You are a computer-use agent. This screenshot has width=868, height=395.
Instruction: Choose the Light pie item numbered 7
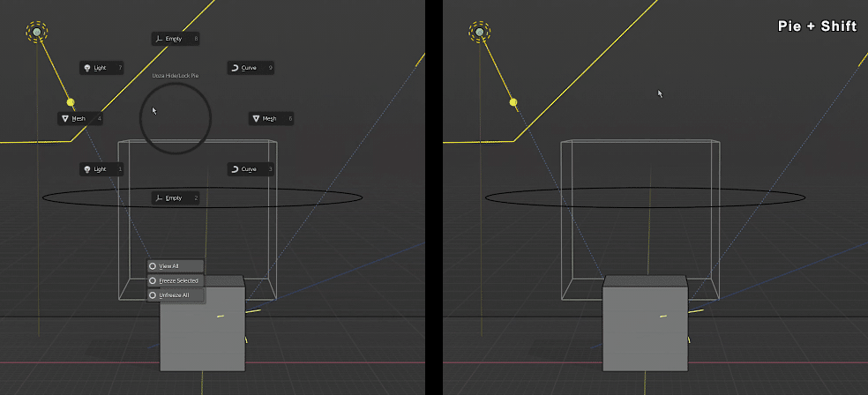(x=101, y=68)
